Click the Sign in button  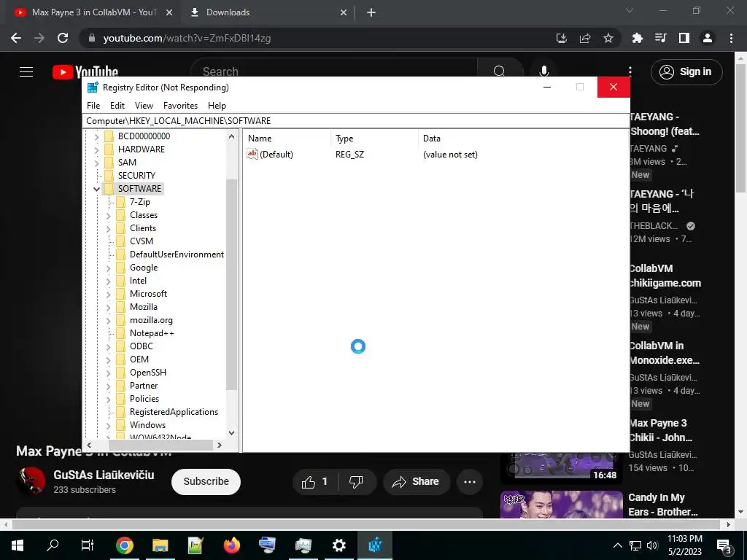click(686, 72)
